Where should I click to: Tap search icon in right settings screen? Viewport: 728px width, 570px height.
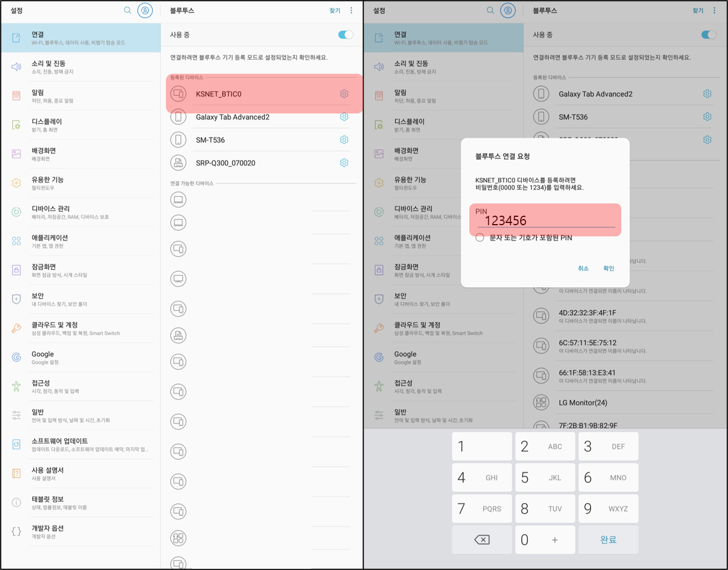click(x=491, y=10)
